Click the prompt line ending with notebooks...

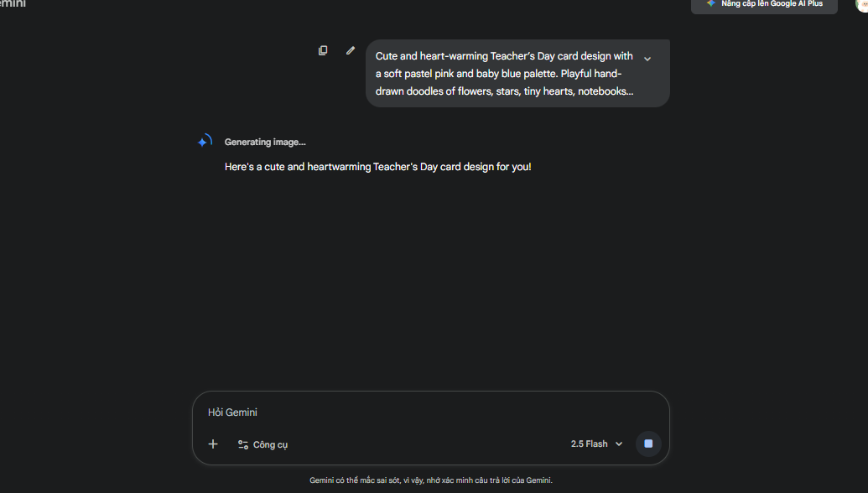[x=504, y=91]
